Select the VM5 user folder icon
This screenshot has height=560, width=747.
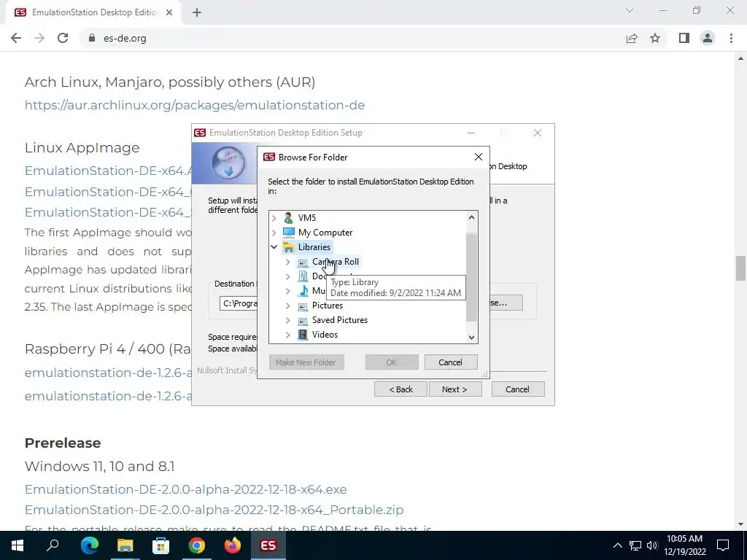click(x=288, y=218)
